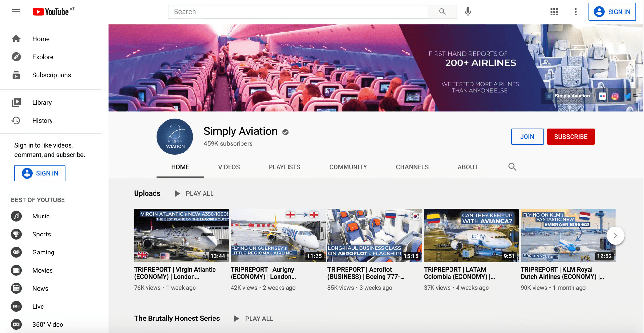
Task: Start voice search with microphone icon
Action: point(468,12)
